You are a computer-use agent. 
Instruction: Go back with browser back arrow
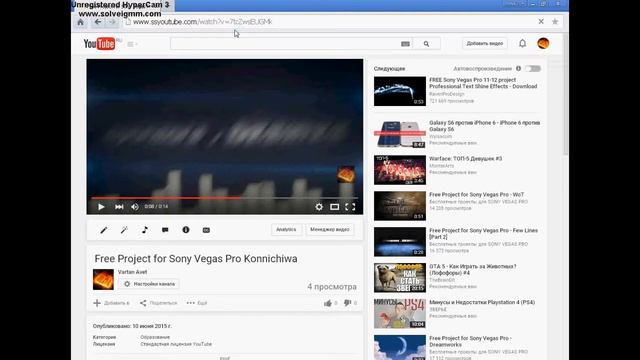98,22
